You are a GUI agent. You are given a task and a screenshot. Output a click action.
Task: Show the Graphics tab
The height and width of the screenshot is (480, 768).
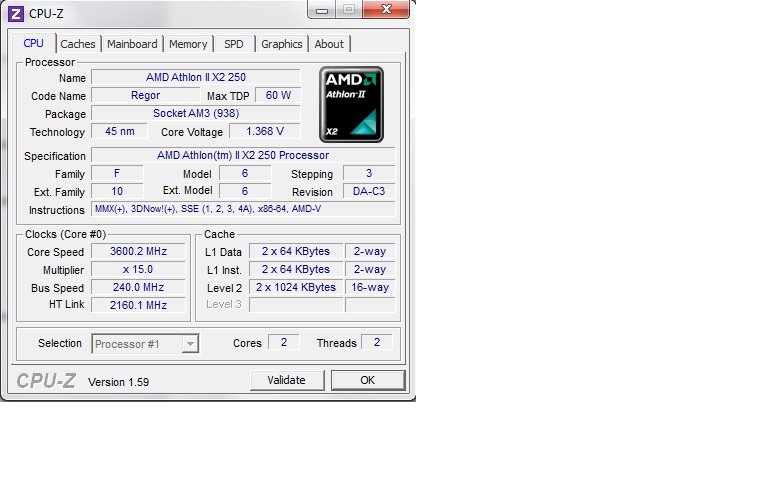pyautogui.click(x=282, y=44)
